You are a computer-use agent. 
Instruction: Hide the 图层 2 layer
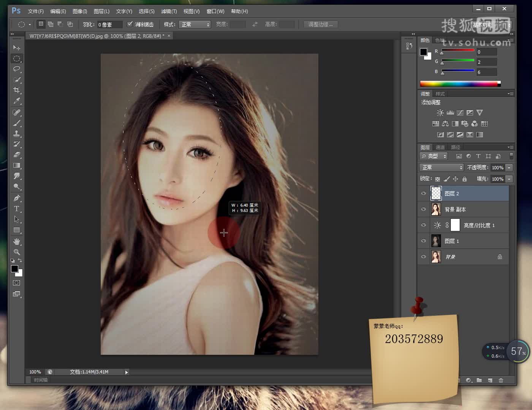point(424,194)
